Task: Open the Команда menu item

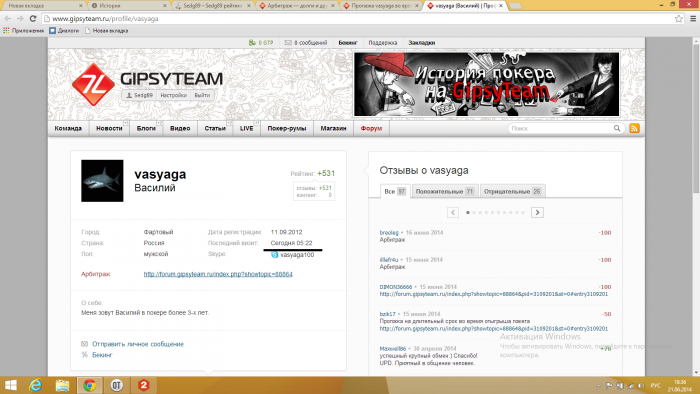Action: [x=68, y=129]
